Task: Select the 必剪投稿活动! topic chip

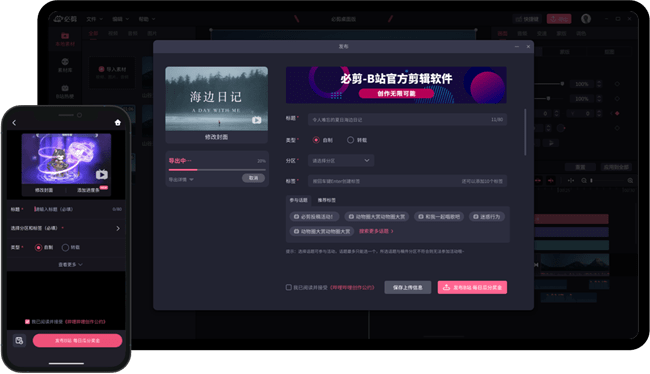Action: click(314, 216)
